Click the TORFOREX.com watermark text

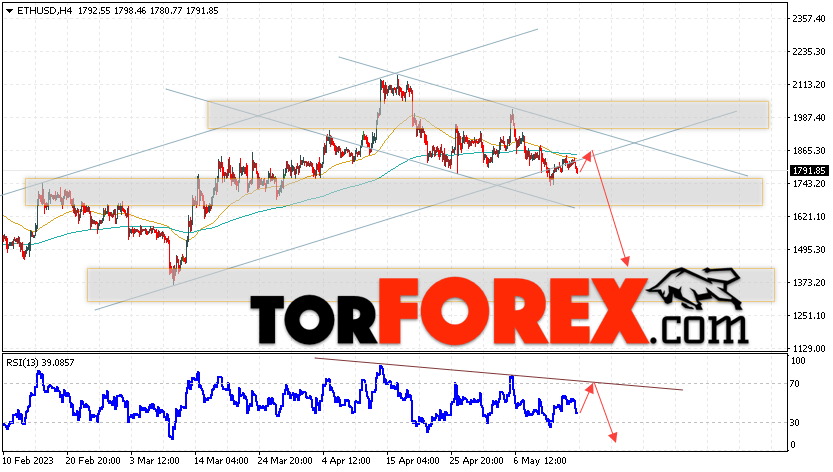point(499,313)
